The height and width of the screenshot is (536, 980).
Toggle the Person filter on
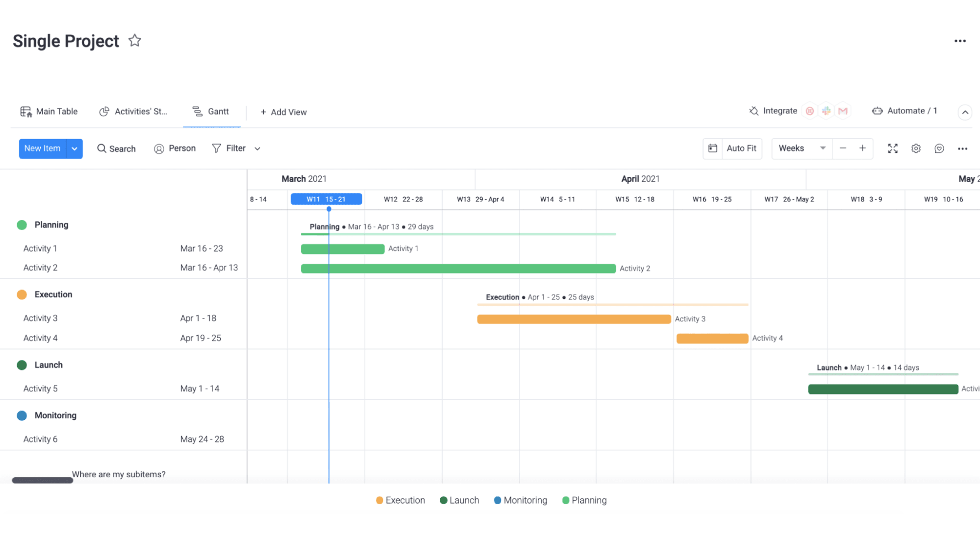175,148
